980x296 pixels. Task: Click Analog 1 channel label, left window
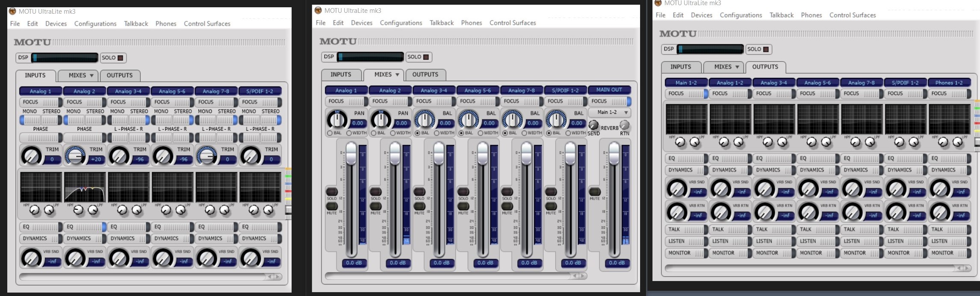pyautogui.click(x=41, y=91)
